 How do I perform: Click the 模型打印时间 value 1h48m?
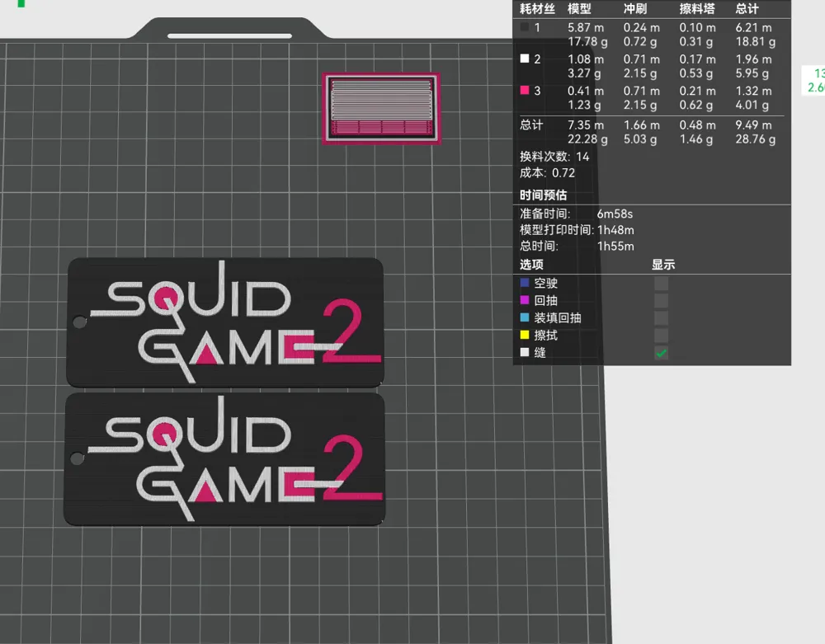click(x=615, y=230)
